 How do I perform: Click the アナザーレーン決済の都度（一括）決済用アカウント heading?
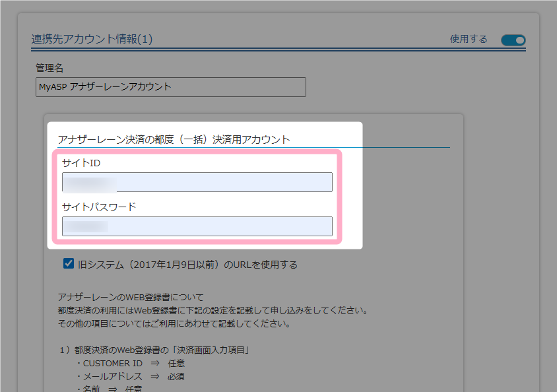tap(174, 139)
